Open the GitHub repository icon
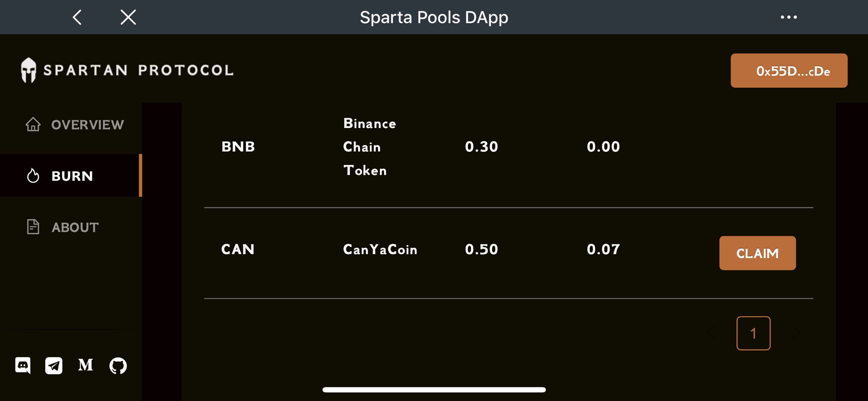 pyautogui.click(x=118, y=366)
